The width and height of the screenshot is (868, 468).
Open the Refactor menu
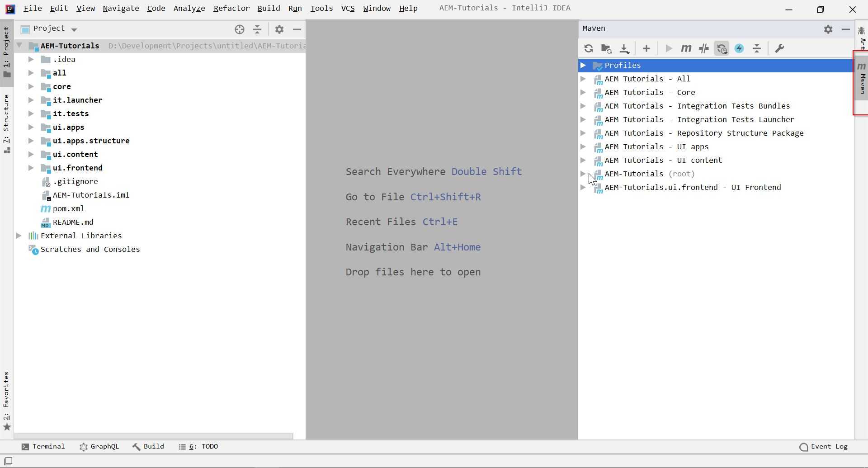(x=231, y=8)
